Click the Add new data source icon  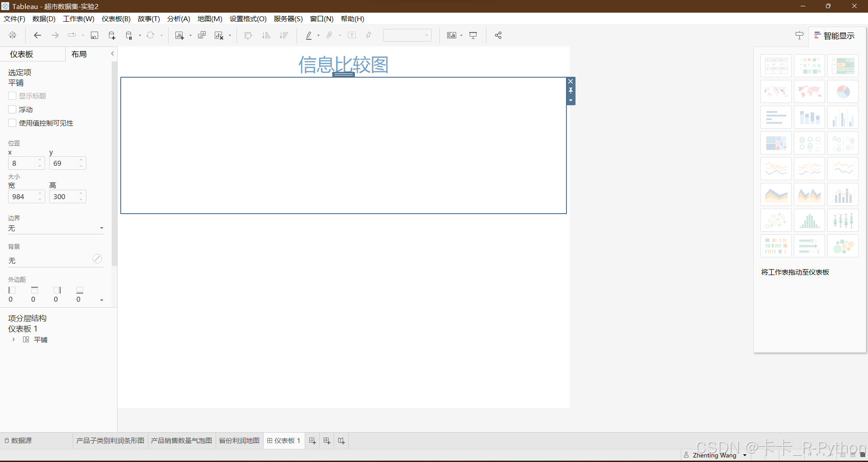tap(112, 35)
